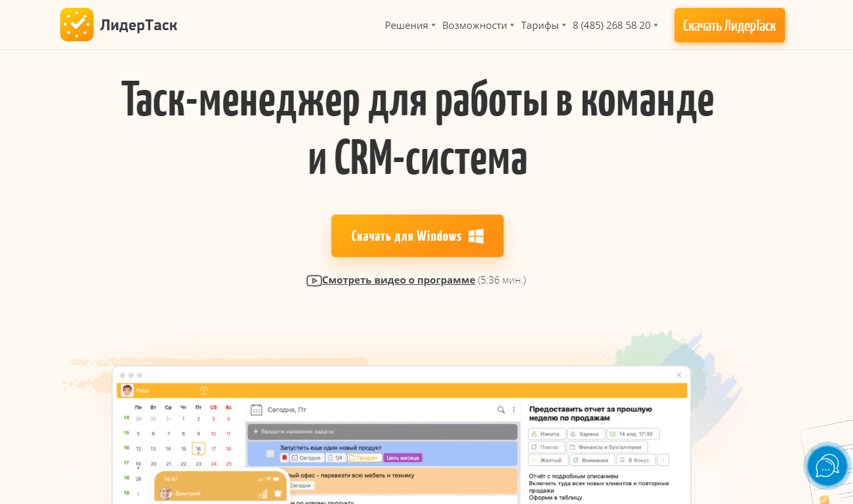Toggle the Повтор repeat option
The width and height of the screenshot is (853, 504).
coord(546,447)
